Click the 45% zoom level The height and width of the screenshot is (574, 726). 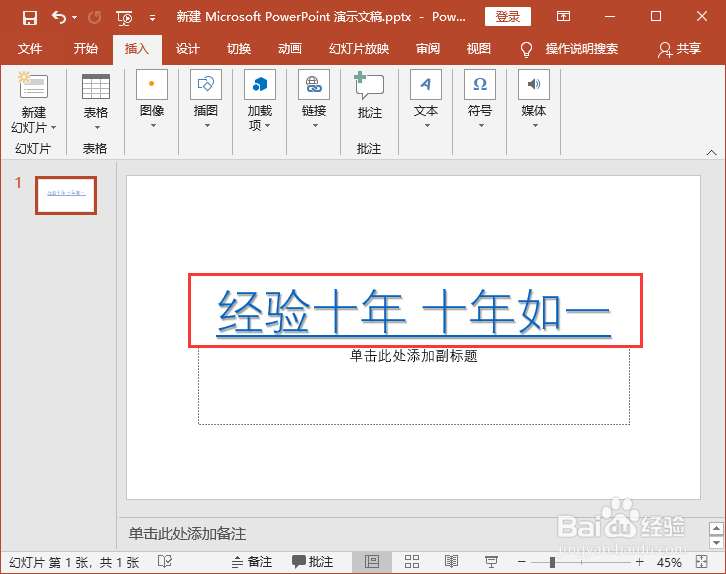[x=669, y=562]
